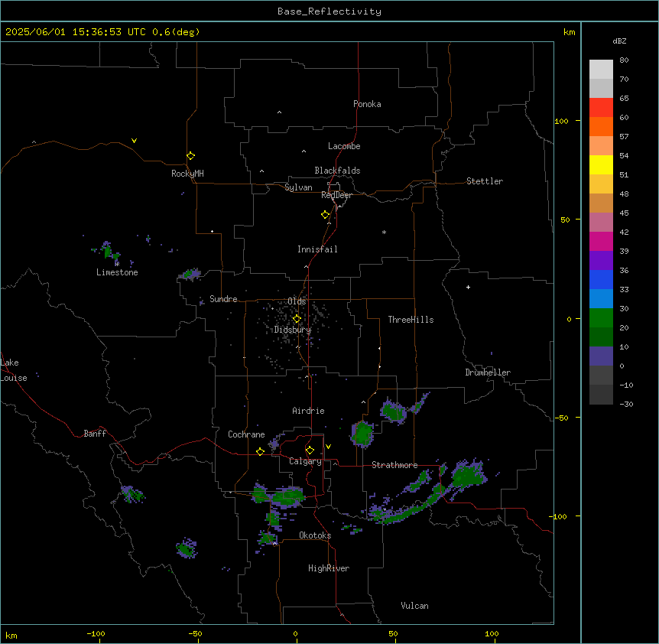The height and width of the screenshot is (644, 659).
Task: Click the Ponoka city label
Action: [x=367, y=104]
